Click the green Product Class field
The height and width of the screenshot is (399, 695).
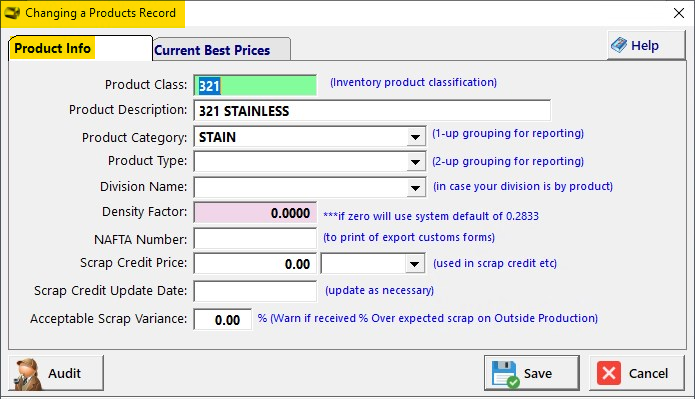[x=255, y=85]
